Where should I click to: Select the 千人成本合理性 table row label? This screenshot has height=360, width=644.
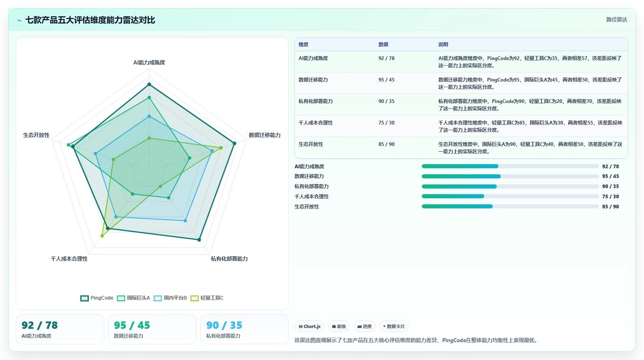316,123
